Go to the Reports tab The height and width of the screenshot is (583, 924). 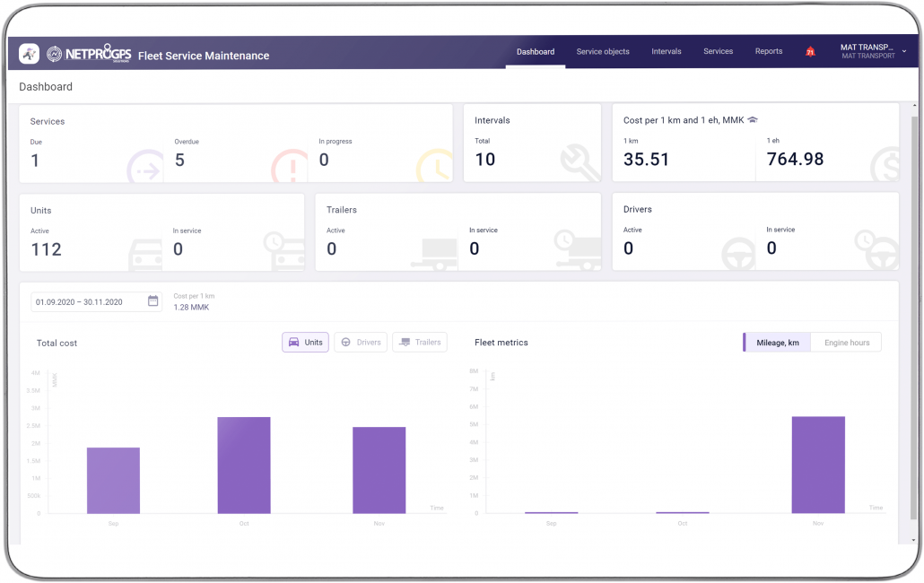[x=769, y=52]
